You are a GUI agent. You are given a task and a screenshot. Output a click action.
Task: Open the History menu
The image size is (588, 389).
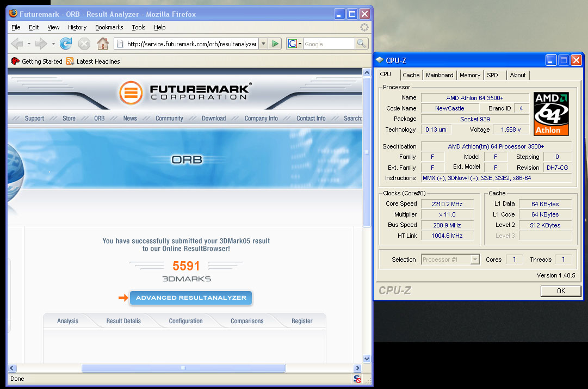(77, 27)
